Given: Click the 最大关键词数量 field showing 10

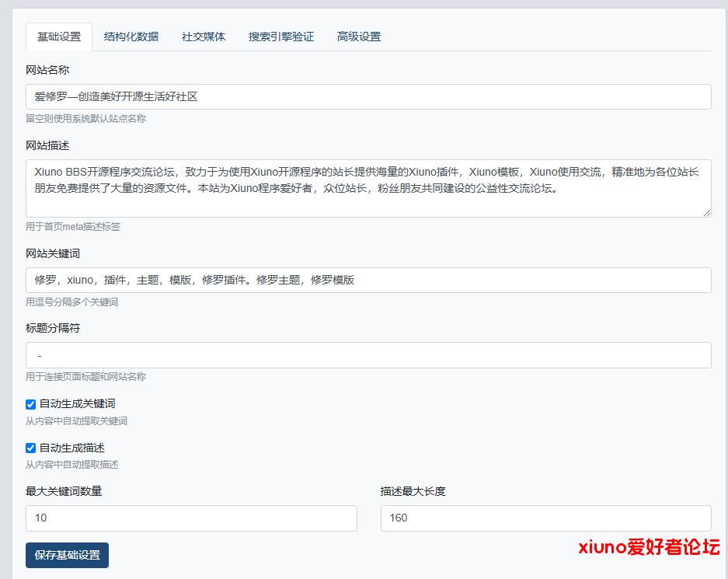Looking at the screenshot, I should click(x=190, y=518).
